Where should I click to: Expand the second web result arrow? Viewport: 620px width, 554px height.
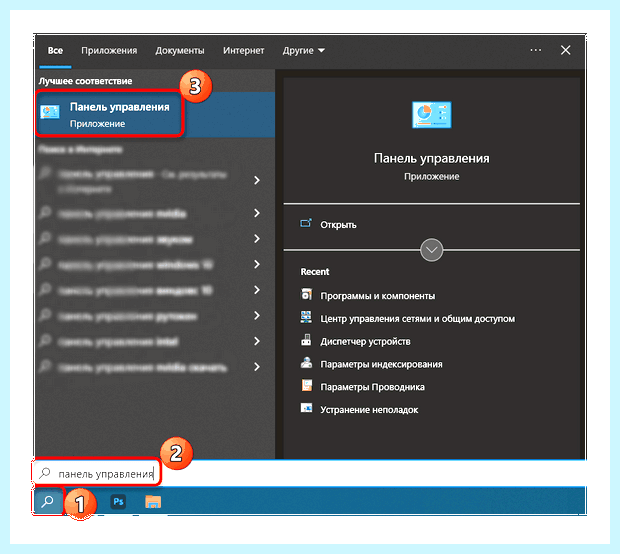click(257, 213)
